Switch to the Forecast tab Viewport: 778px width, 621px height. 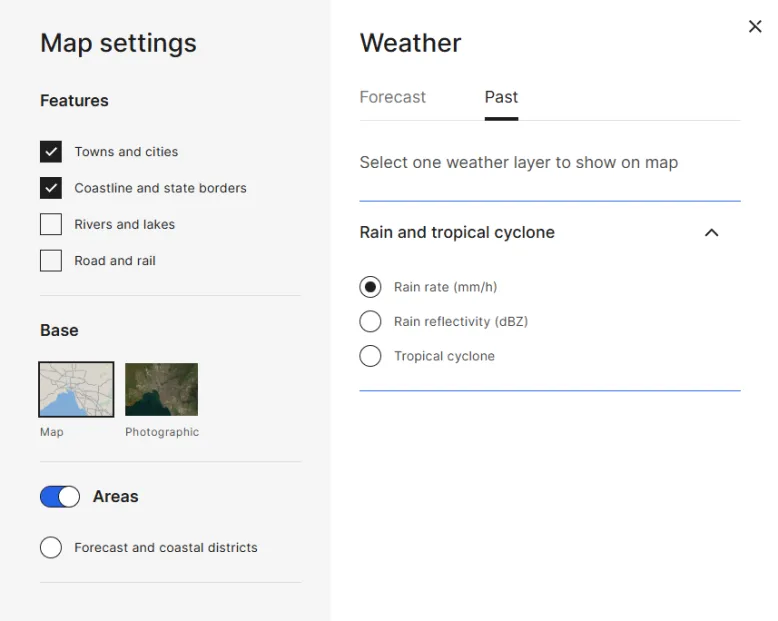tap(392, 97)
